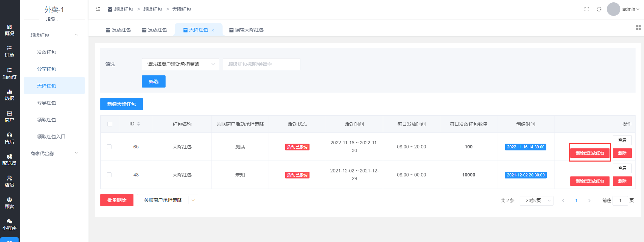Image resolution: width=644 pixels, height=242 pixels.
Task: Click the 新建天降红包 button
Action: [122, 104]
